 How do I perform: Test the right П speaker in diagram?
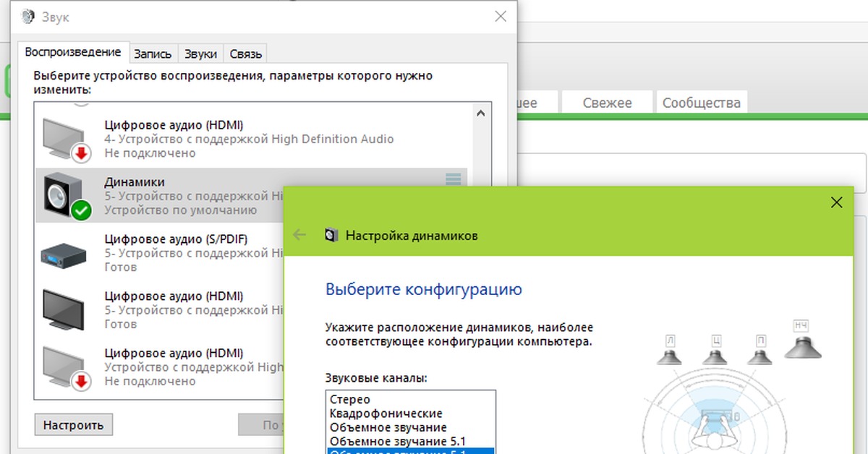click(759, 348)
